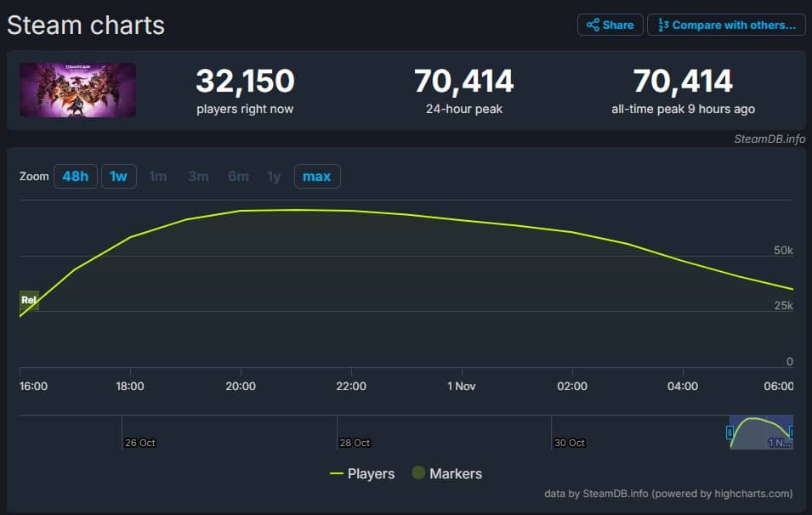Viewport: 812px width, 515px height.
Task: Open the game's banner thumbnail
Action: [77, 90]
